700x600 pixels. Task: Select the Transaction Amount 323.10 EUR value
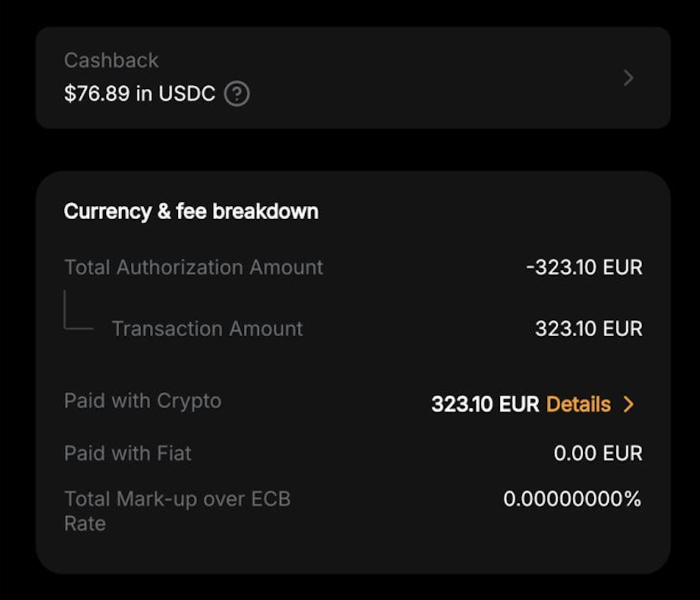click(x=588, y=329)
